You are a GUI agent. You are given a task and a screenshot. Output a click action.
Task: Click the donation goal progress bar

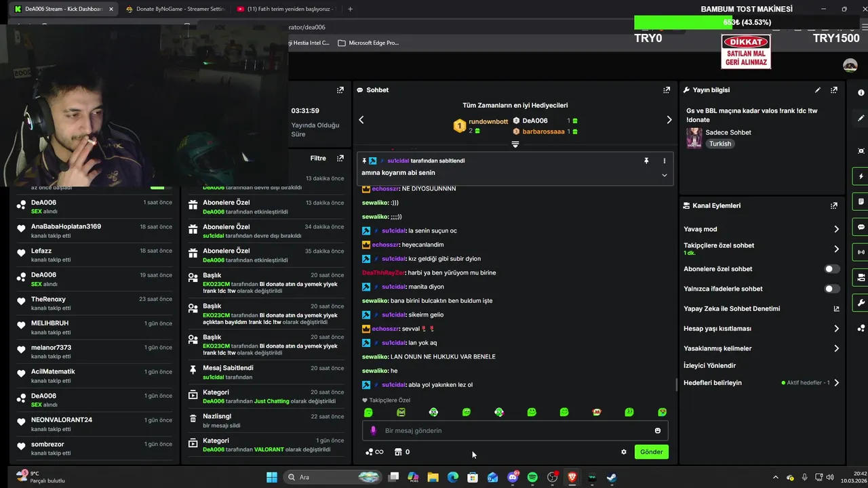(x=748, y=22)
